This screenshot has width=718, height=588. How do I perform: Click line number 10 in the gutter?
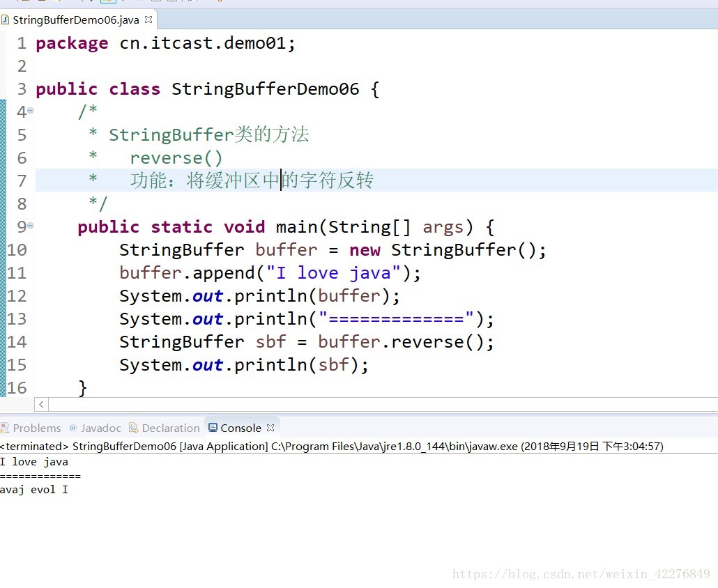(17, 249)
